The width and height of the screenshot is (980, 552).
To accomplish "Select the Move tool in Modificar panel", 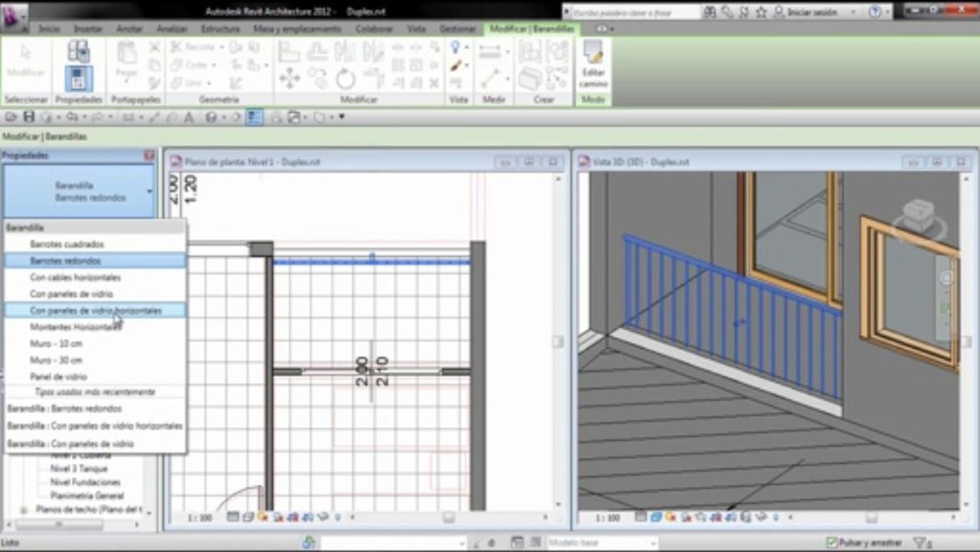I will (290, 78).
